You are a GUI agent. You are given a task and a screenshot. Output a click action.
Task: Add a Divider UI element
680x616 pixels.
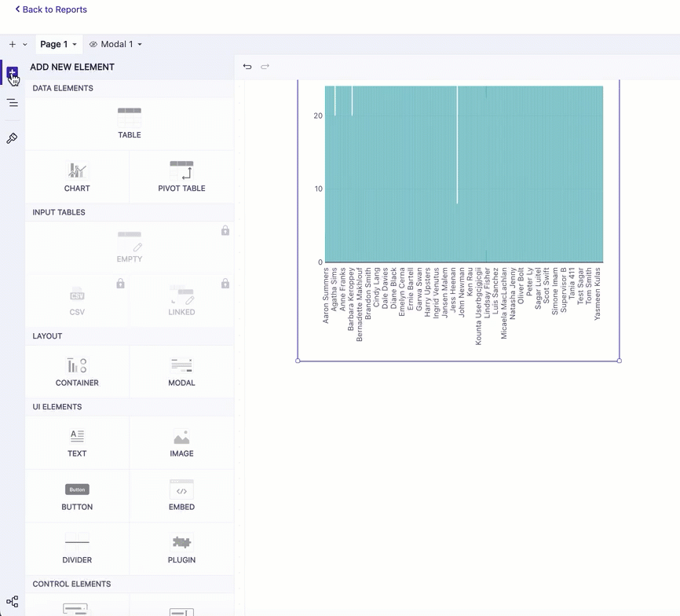pos(77,548)
